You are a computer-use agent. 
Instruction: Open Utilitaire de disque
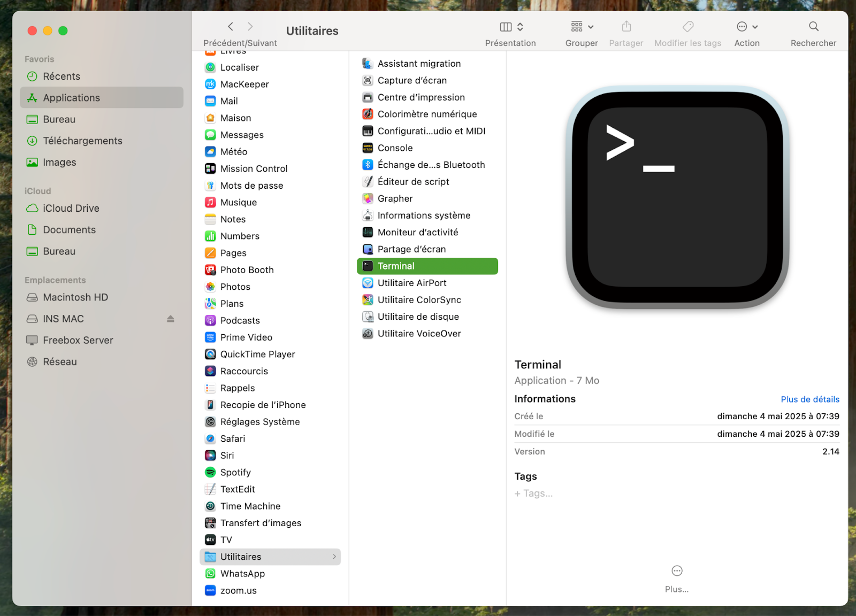[418, 317]
